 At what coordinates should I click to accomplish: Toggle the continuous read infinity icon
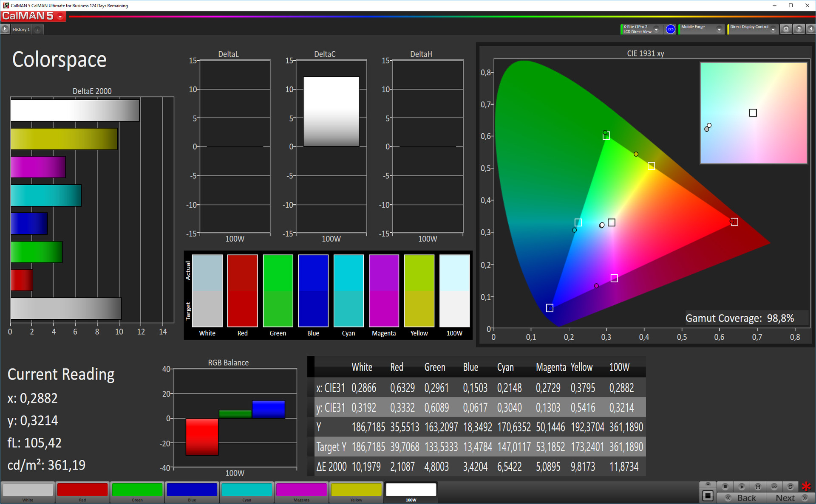pyautogui.click(x=774, y=487)
